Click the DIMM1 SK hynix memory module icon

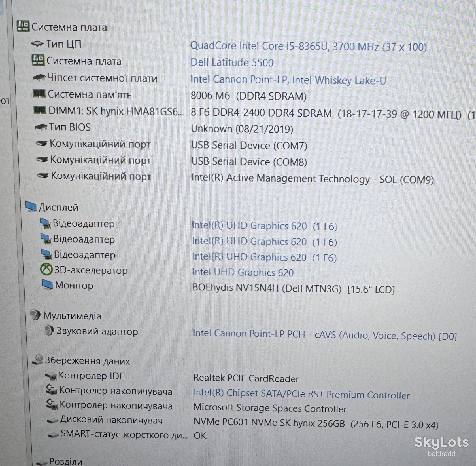(x=40, y=110)
